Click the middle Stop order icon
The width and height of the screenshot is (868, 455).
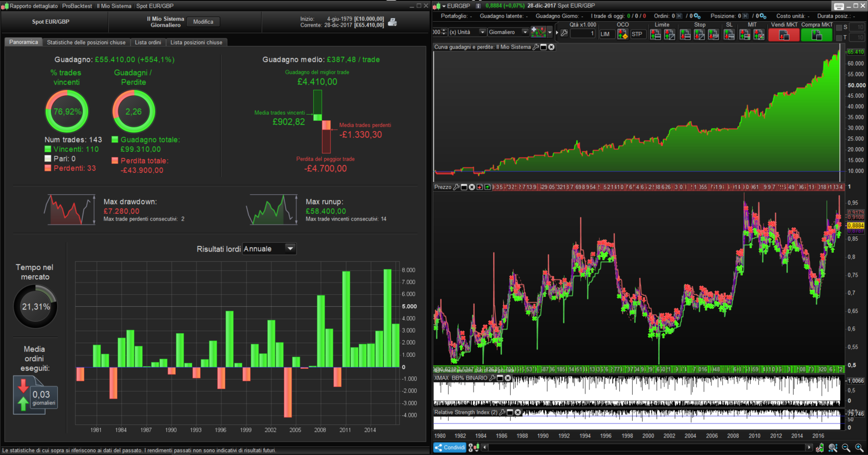pyautogui.click(x=699, y=34)
